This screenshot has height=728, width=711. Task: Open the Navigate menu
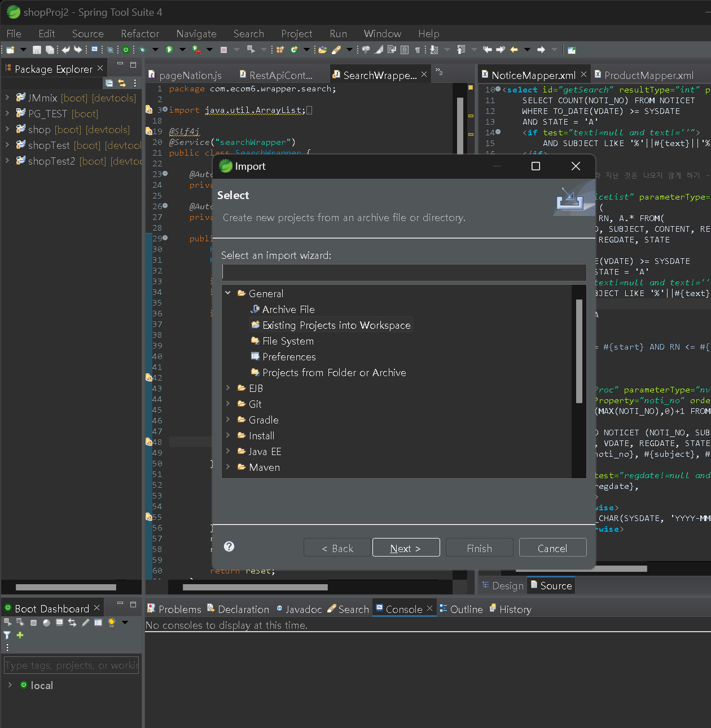pos(196,34)
